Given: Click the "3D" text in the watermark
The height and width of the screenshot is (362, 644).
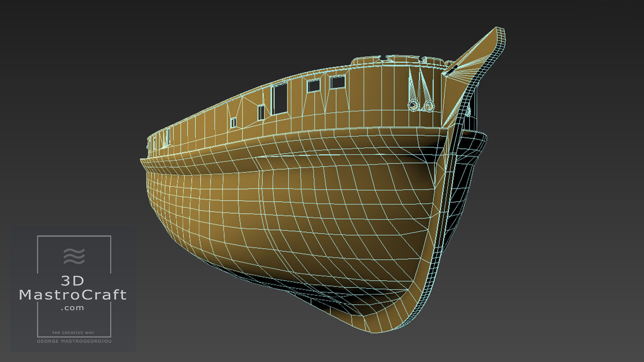Looking at the screenshot, I should click(73, 281).
